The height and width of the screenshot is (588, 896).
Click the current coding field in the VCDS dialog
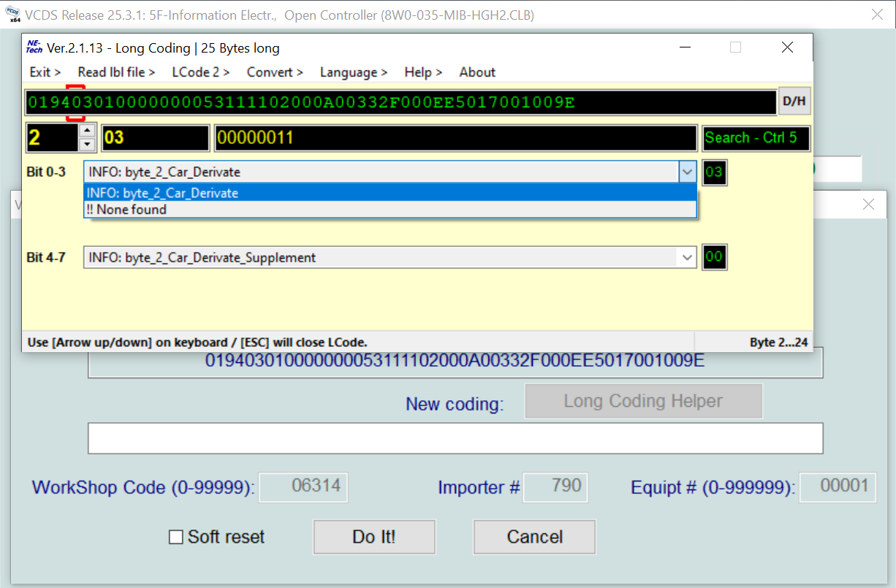pyautogui.click(x=455, y=361)
